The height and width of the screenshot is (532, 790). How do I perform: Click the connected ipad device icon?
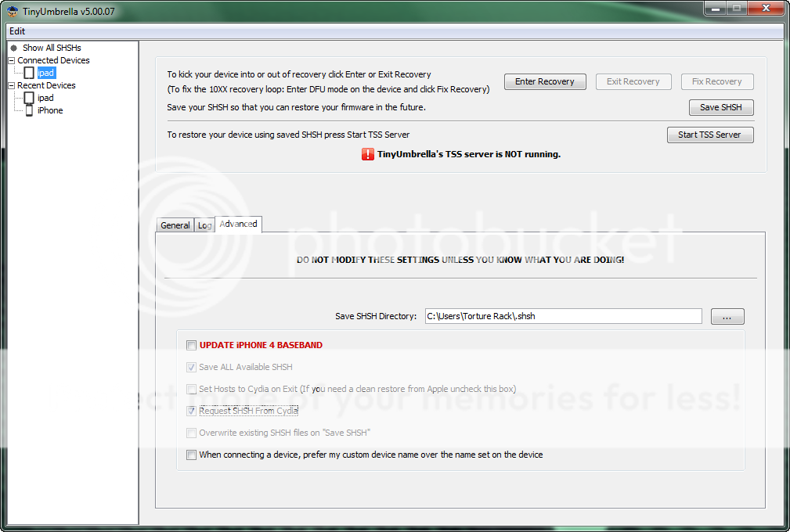[29, 73]
